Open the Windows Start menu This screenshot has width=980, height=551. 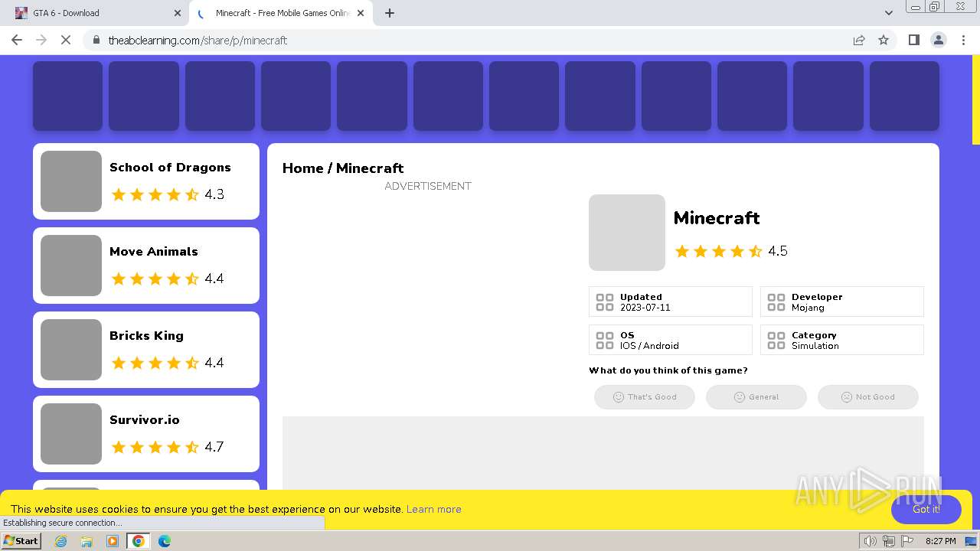(21, 540)
